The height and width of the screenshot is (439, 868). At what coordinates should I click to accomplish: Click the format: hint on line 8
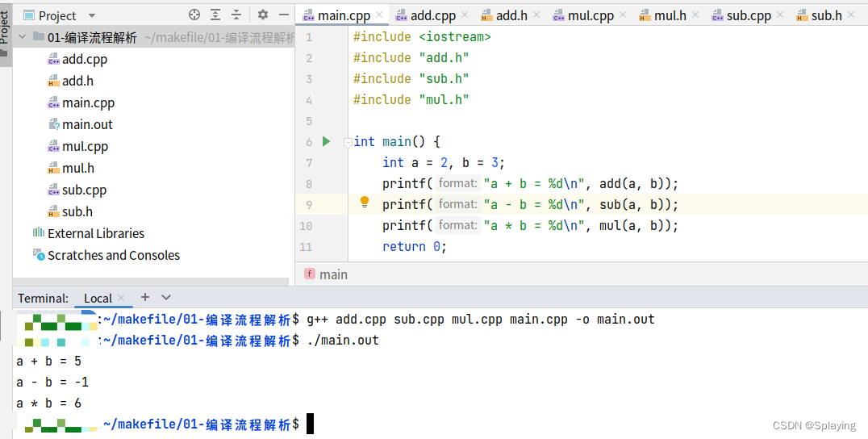coord(457,183)
